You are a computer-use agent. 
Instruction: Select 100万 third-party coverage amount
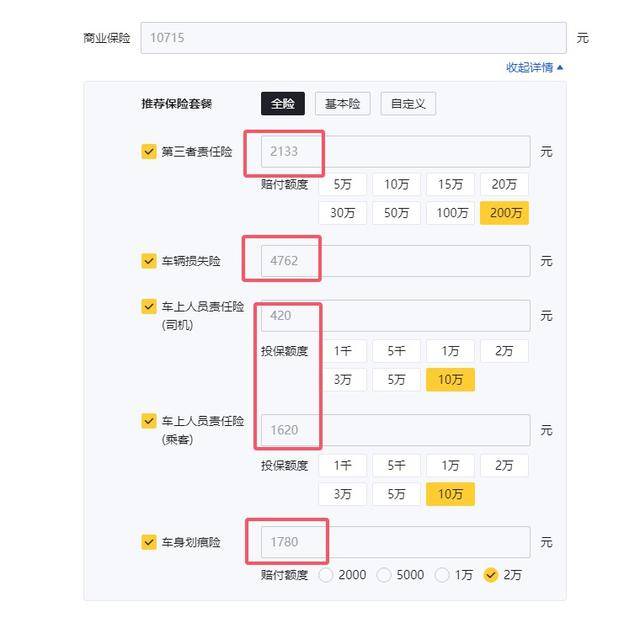click(x=451, y=213)
